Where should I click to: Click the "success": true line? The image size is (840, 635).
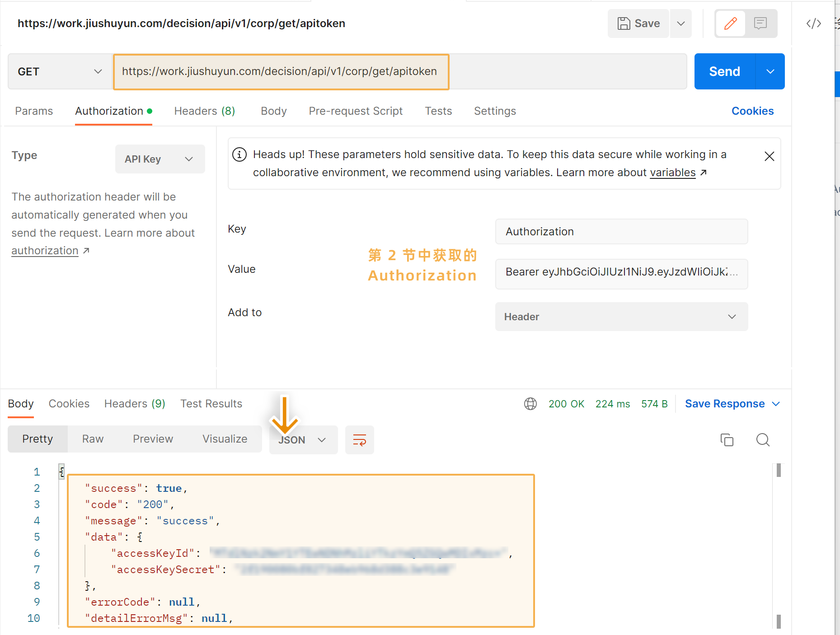[x=136, y=488]
